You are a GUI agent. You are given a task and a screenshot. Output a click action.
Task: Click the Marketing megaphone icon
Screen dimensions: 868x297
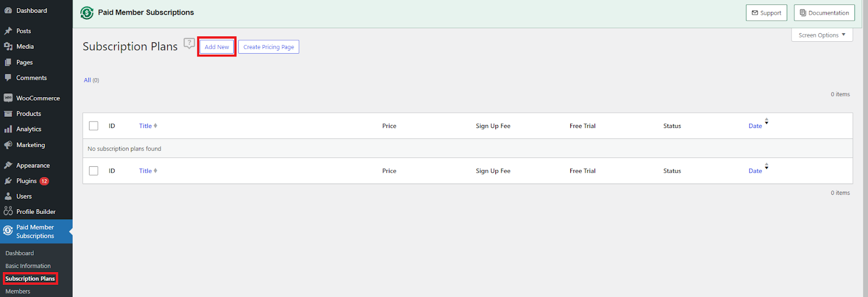tap(8, 145)
